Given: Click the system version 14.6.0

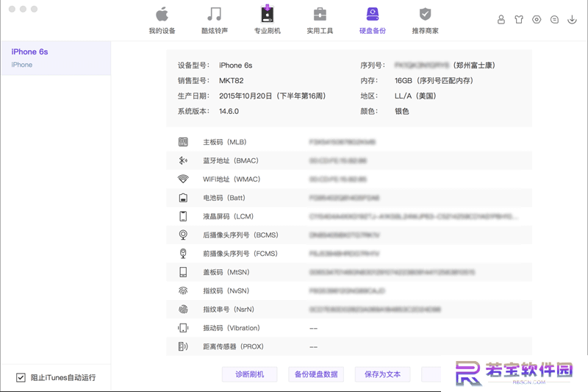Looking at the screenshot, I should click(x=229, y=111).
